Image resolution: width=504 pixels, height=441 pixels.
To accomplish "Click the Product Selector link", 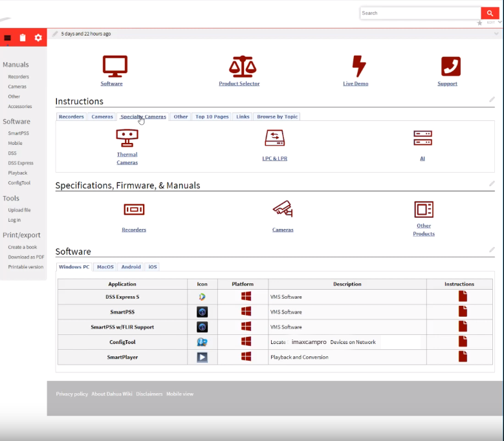I will pyautogui.click(x=239, y=83).
